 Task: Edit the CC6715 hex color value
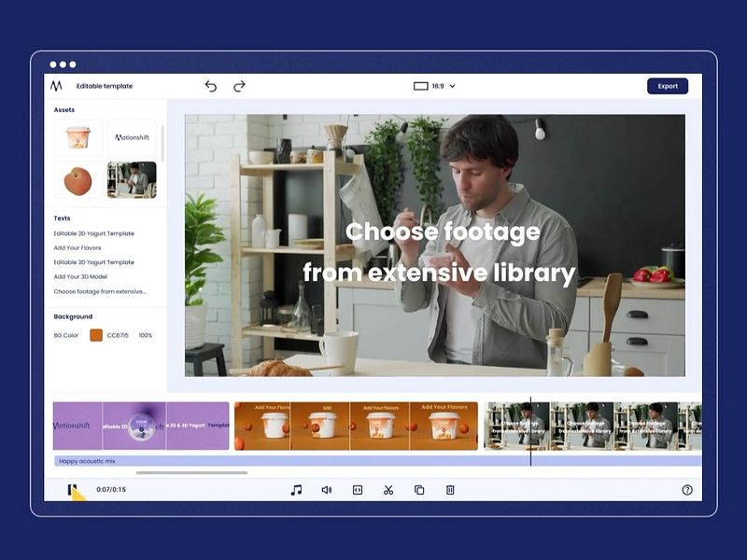point(118,335)
